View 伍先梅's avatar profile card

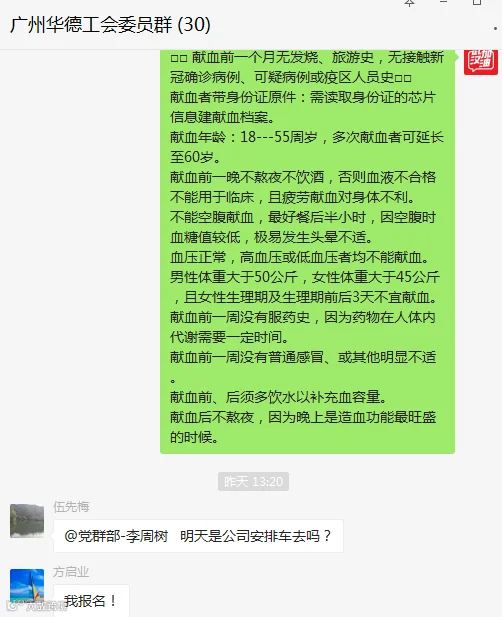(x=27, y=521)
